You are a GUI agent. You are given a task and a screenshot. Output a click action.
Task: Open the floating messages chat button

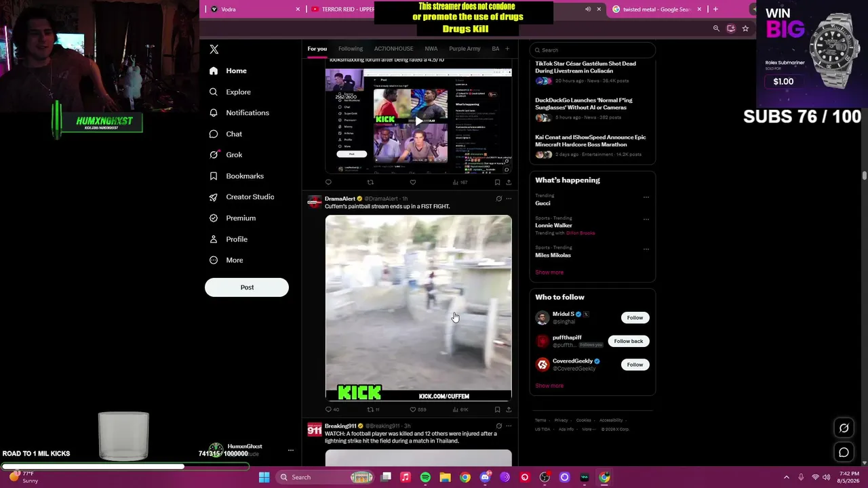[x=844, y=452]
